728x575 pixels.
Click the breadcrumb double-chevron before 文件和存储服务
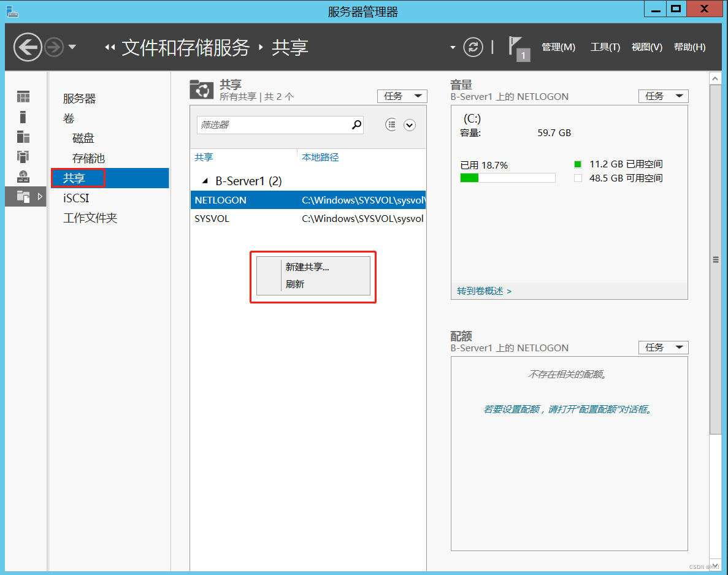(x=110, y=47)
